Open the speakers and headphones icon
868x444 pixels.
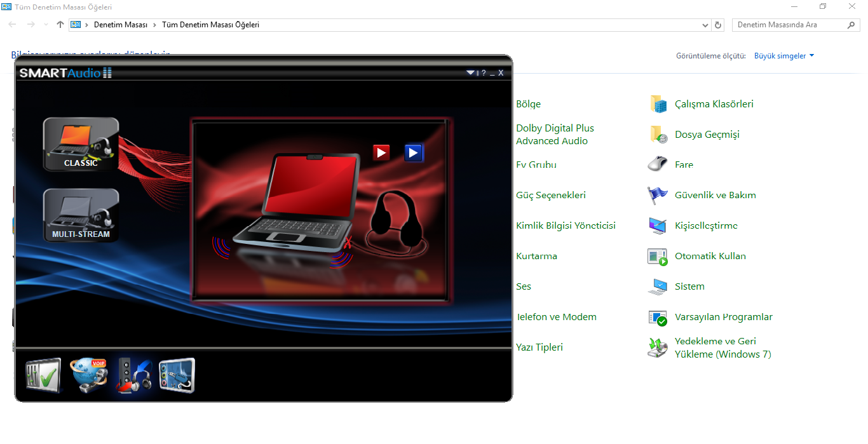(x=133, y=375)
